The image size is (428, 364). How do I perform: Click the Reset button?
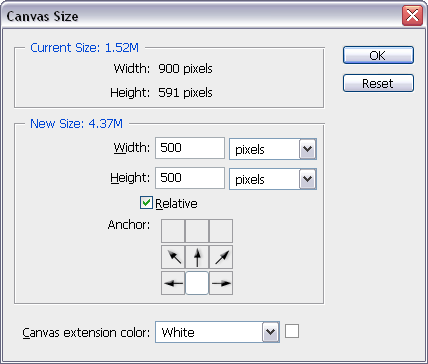pyautogui.click(x=378, y=83)
